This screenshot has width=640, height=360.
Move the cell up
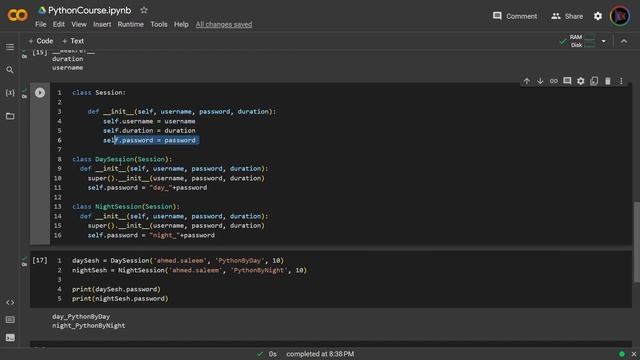click(527, 81)
